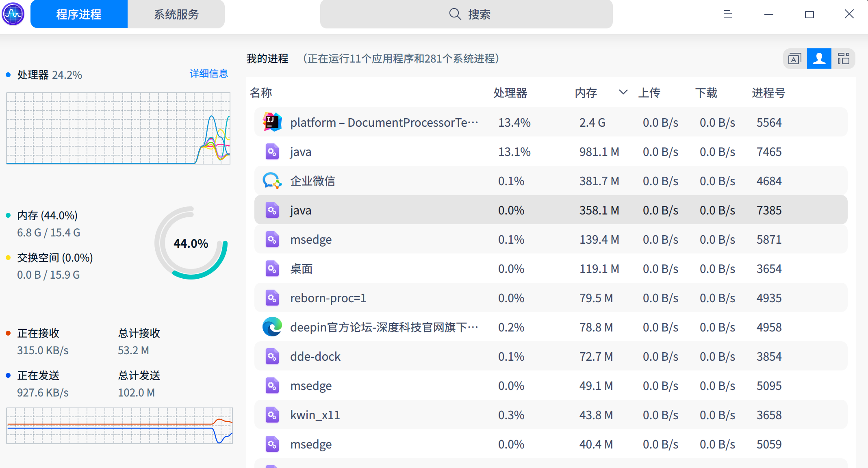868x468 pixels.
Task: Switch to 系统服务 tab
Action: tap(176, 14)
